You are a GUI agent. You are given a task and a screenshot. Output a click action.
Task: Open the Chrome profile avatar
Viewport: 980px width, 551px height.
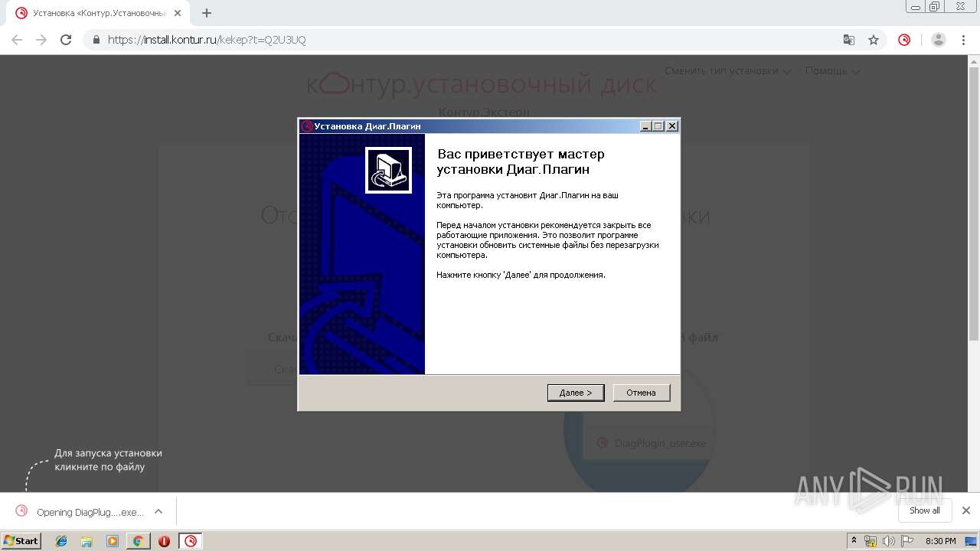coord(939,40)
